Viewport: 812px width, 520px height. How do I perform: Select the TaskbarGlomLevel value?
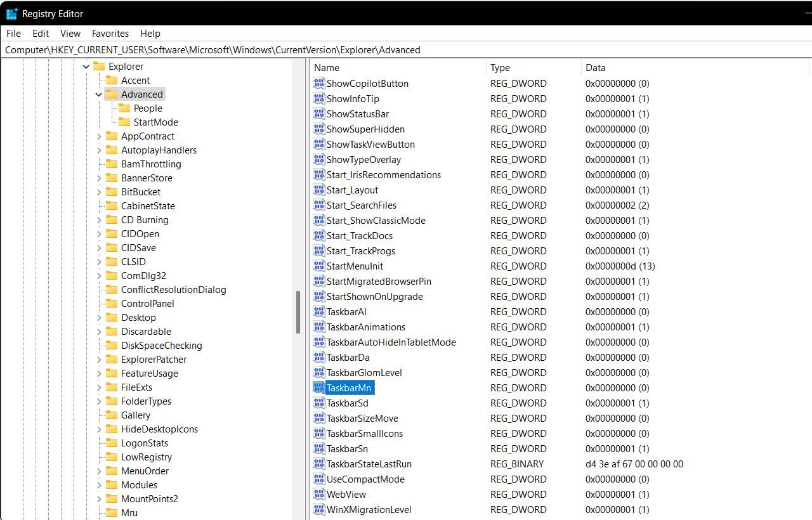(364, 372)
